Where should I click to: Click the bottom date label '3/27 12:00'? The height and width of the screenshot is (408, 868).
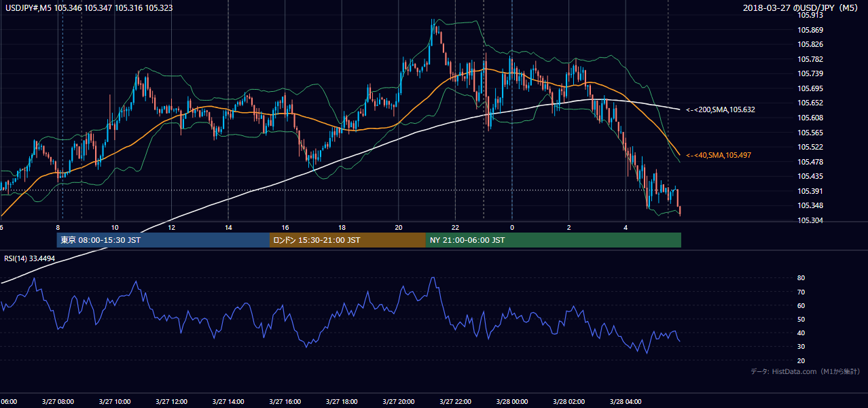pos(170,402)
